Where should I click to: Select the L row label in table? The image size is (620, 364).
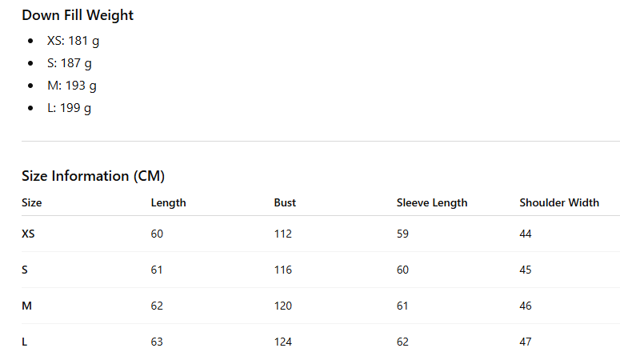[x=24, y=342]
